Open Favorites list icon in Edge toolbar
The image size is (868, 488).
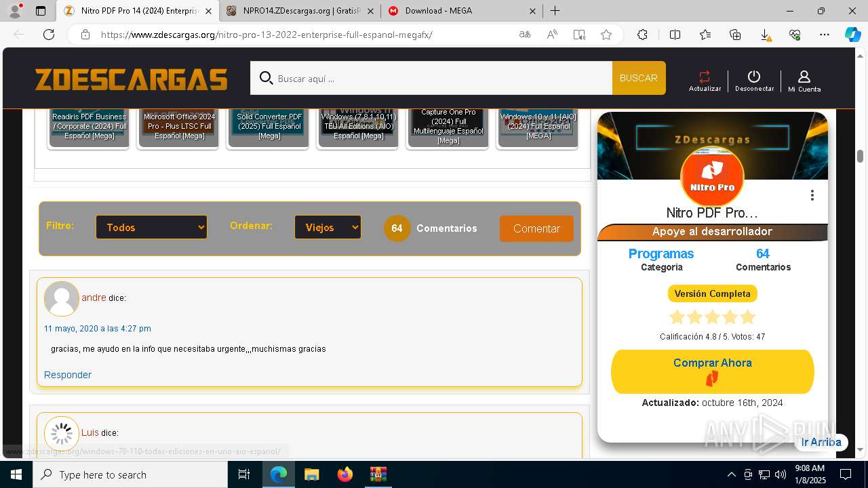point(705,35)
